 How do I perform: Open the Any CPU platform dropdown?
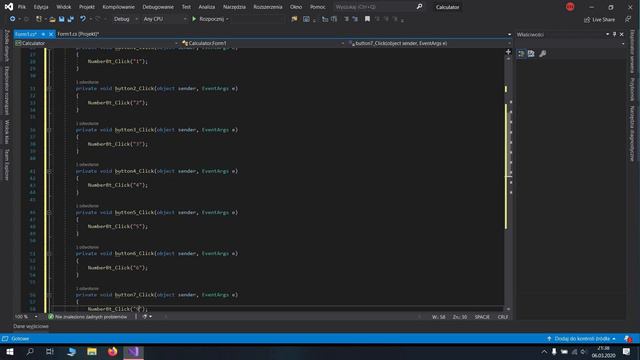pos(164,19)
